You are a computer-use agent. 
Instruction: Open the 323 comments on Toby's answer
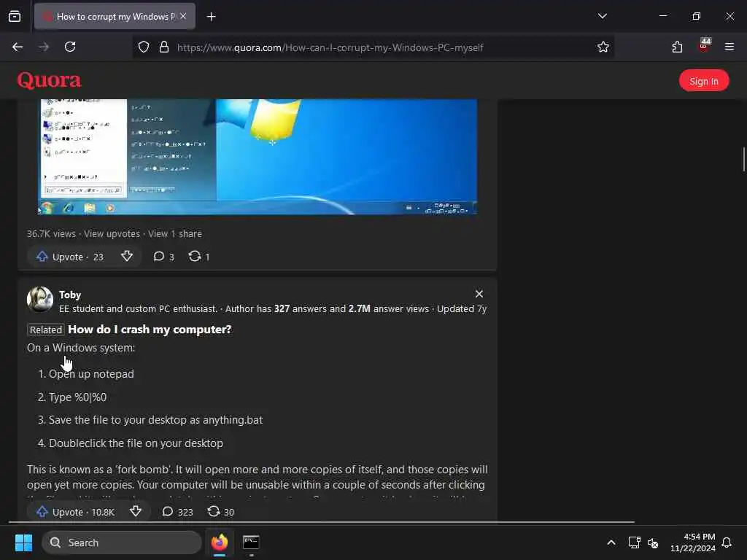[x=178, y=512]
